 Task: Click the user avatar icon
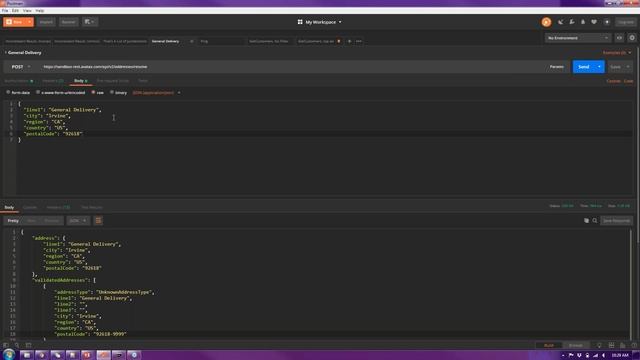[x=607, y=22]
